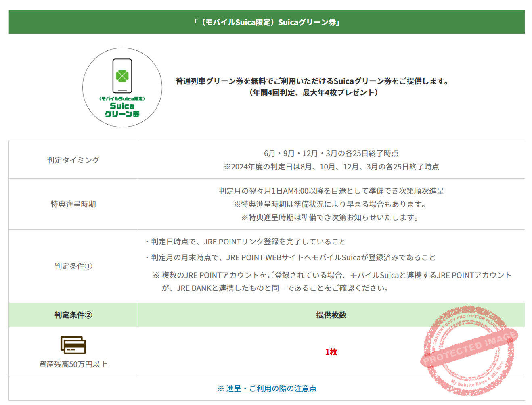The image size is (532, 405).
Task: Click the red 1枚 ticket count text
Action: [332, 352]
